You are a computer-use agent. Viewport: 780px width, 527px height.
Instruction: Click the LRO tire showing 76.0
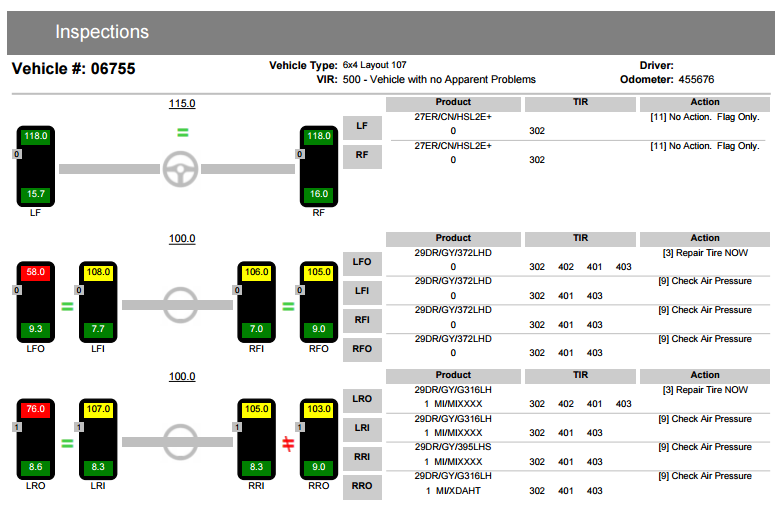pos(36,439)
